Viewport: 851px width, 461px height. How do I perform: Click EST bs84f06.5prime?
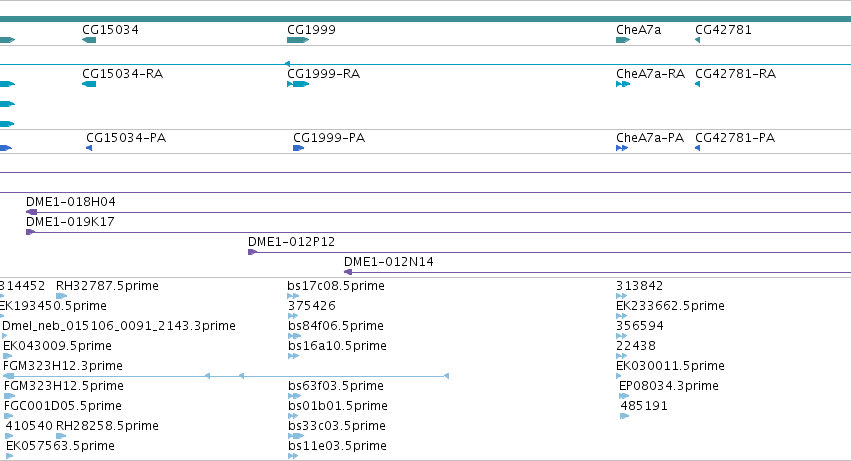(336, 326)
